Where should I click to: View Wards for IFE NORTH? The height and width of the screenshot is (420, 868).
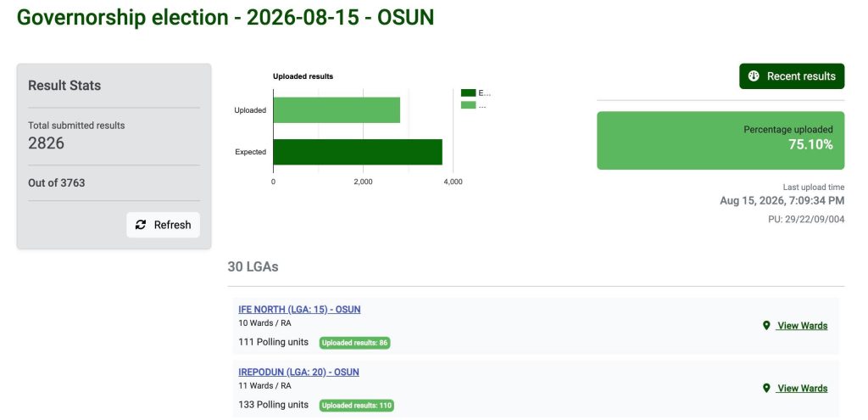point(802,326)
